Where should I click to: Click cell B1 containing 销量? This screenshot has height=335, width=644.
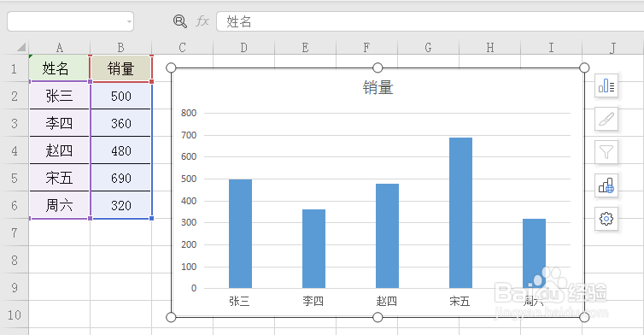tap(120, 68)
